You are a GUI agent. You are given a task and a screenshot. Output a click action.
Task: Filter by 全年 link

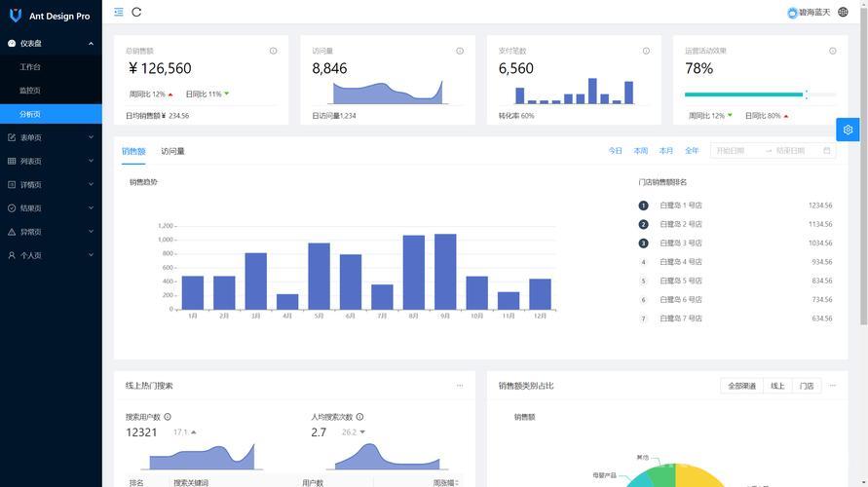pyautogui.click(x=692, y=151)
